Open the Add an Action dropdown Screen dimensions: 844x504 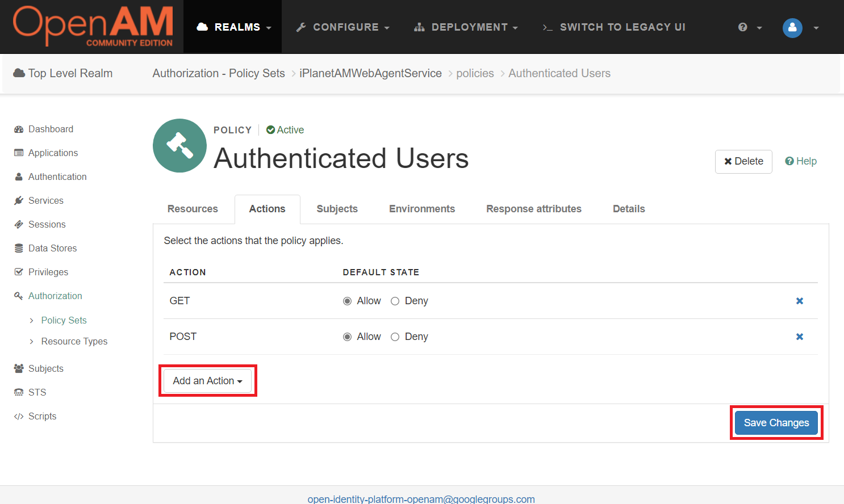point(208,381)
